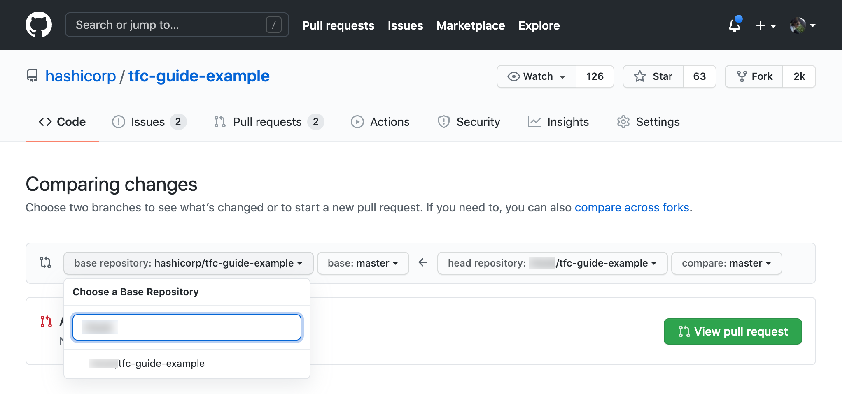The height and width of the screenshot is (394, 868).
Task: View the 126 watchers count
Action: (x=595, y=76)
